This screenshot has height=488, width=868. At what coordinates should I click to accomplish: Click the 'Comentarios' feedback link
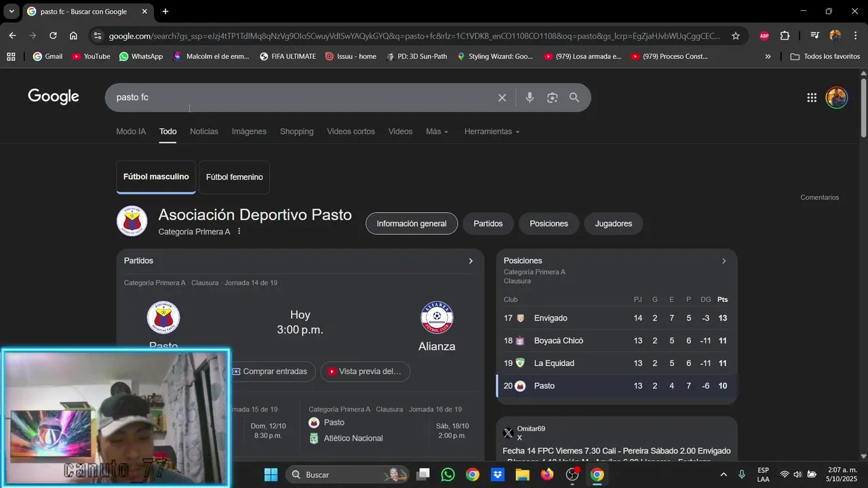click(819, 197)
